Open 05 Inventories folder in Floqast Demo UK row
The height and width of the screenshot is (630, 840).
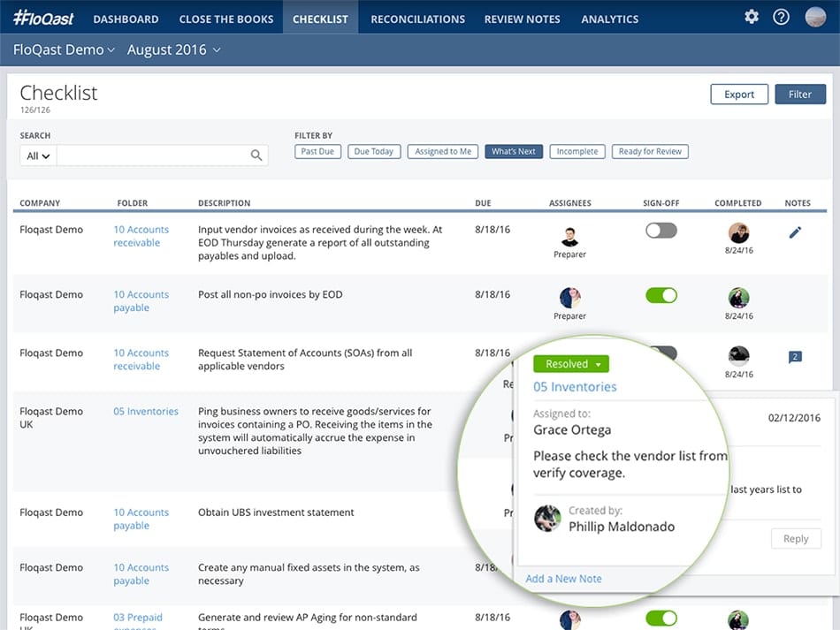(146, 411)
